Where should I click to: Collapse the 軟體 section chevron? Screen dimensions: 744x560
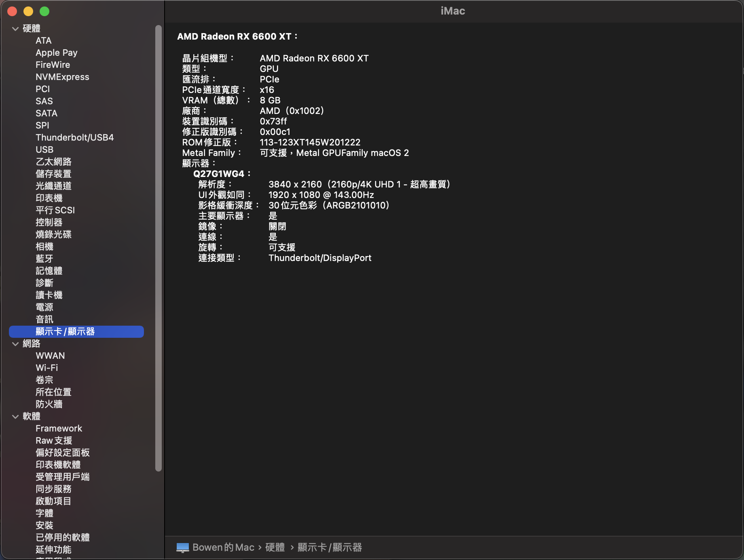click(15, 417)
